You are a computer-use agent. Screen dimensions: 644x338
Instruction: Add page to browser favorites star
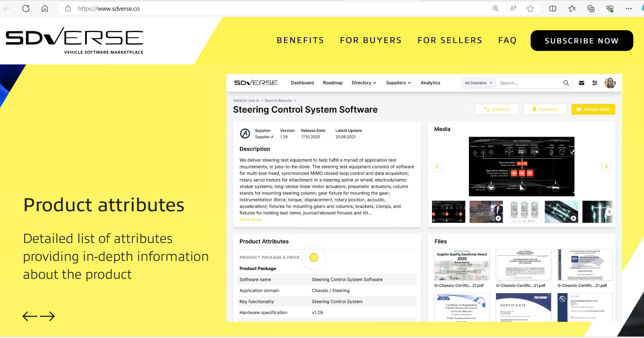[x=530, y=9]
